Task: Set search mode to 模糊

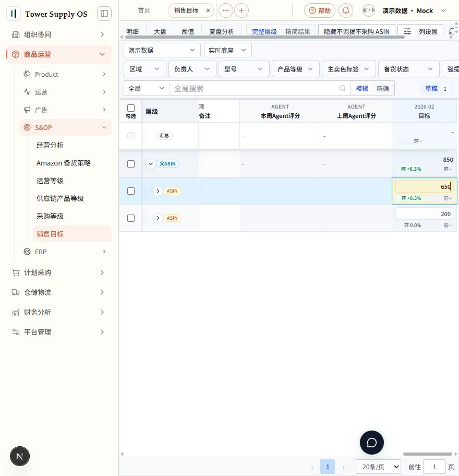Action: [x=362, y=88]
